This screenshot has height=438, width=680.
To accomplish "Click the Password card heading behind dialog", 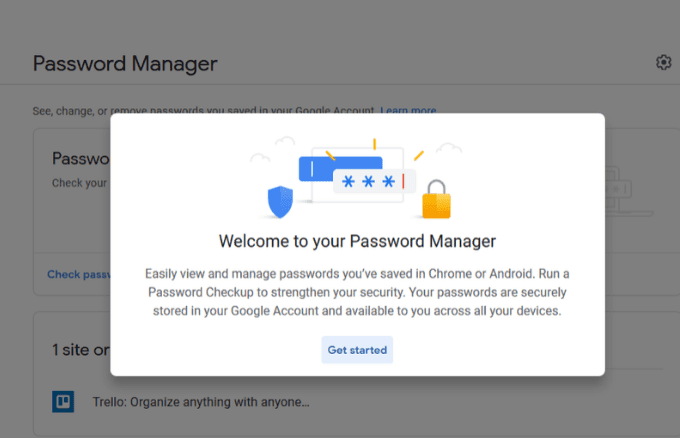I will [80, 158].
